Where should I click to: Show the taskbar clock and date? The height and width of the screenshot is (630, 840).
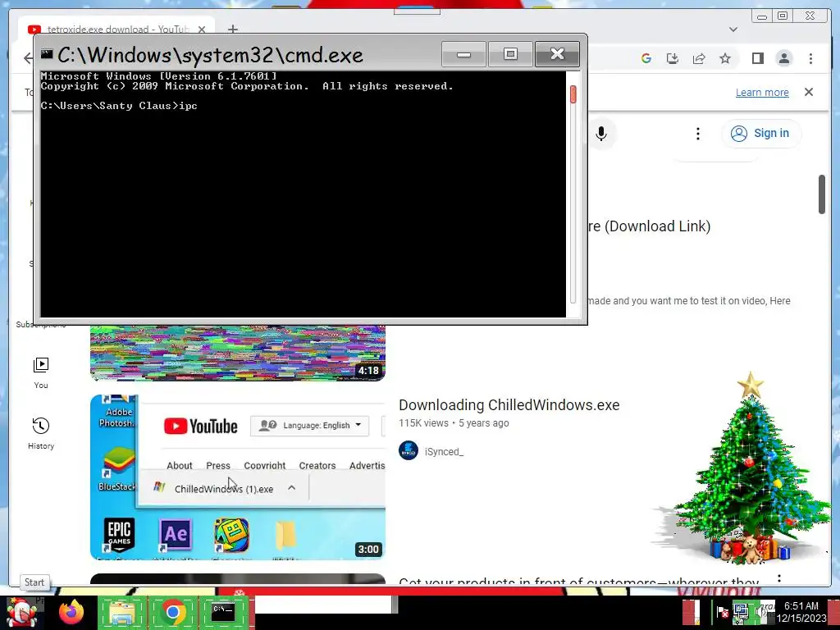pyautogui.click(x=801, y=612)
